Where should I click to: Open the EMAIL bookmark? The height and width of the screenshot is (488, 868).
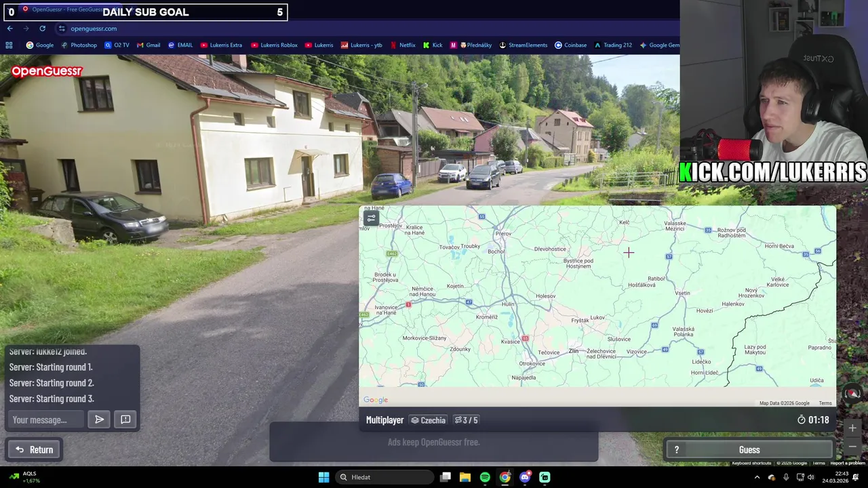tap(180, 45)
